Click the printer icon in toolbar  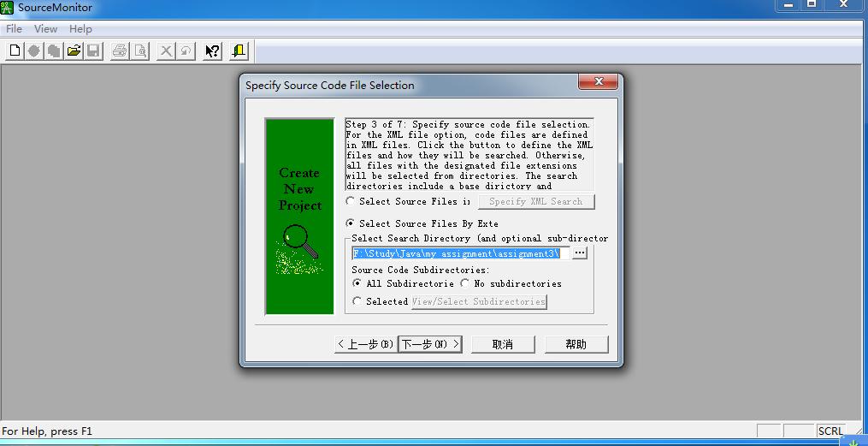click(x=120, y=51)
